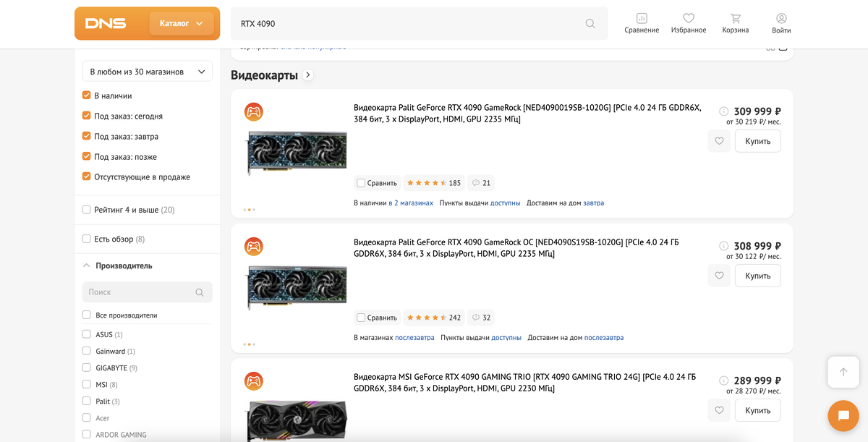Screen dimensions: 868x442
Task: Click the Войти login icon
Action: pyautogui.click(x=781, y=23)
